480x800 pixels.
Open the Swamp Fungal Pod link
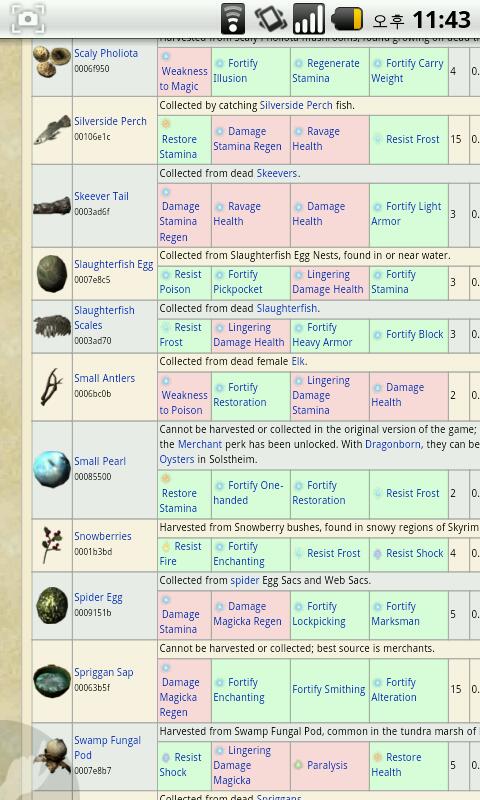(107, 747)
